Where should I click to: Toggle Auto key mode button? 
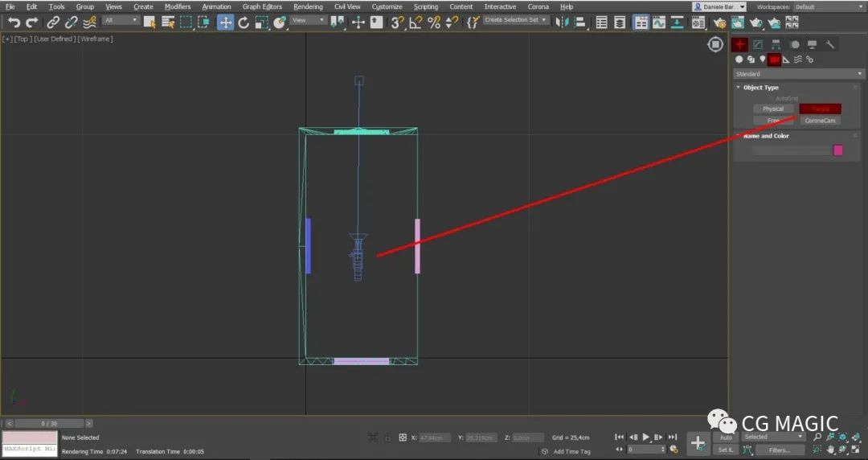[x=725, y=437]
